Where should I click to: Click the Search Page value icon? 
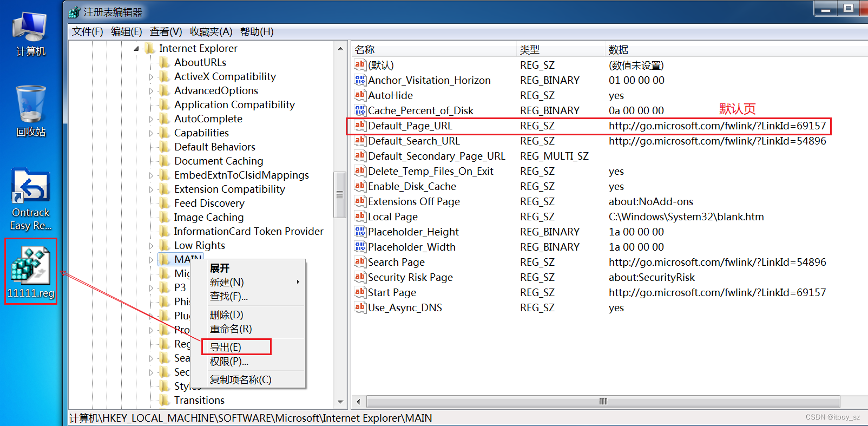click(360, 262)
